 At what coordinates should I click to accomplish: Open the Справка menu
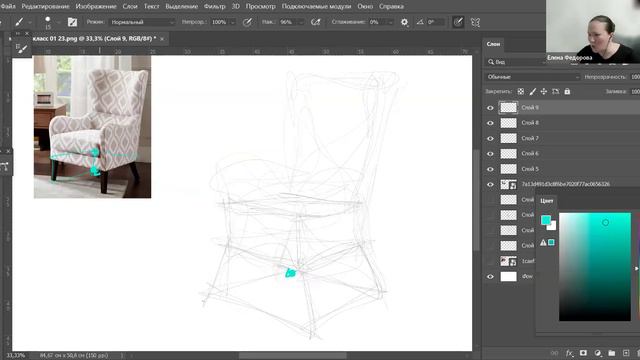point(391,7)
